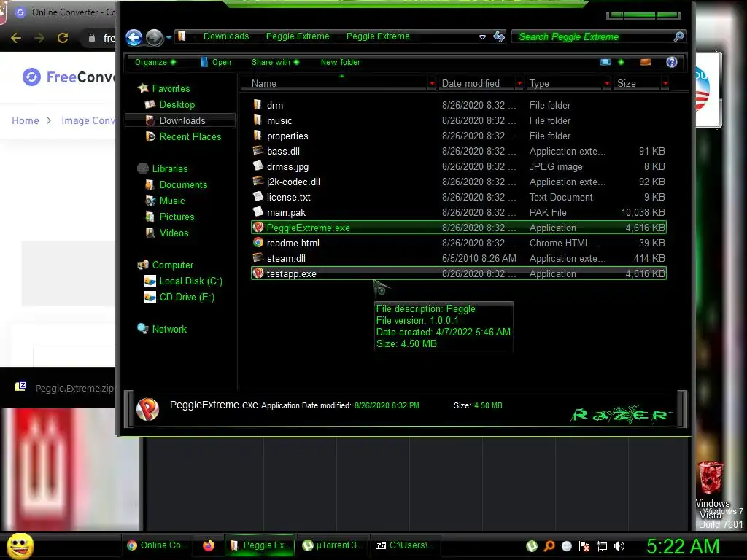Refresh the Peggle Extreme folder view
The width and height of the screenshot is (747, 560).
[499, 36]
